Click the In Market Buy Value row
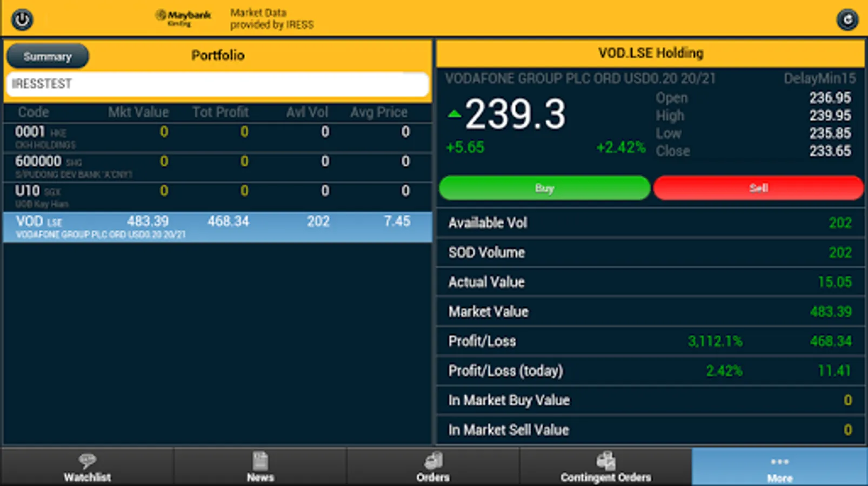 [x=650, y=400]
